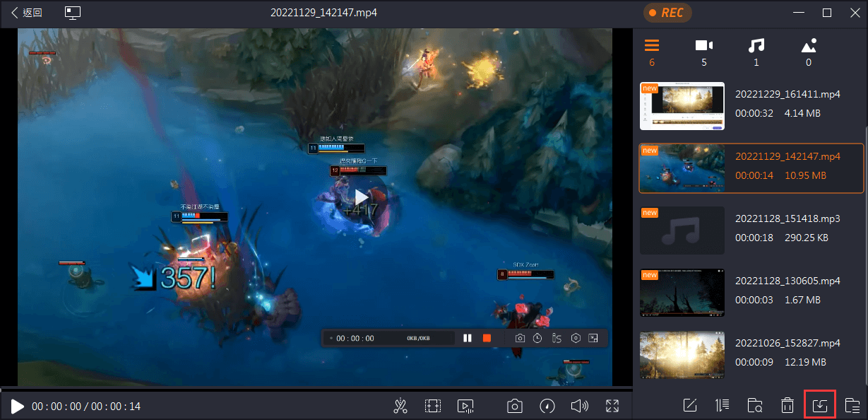Minimize the application window

799,13
